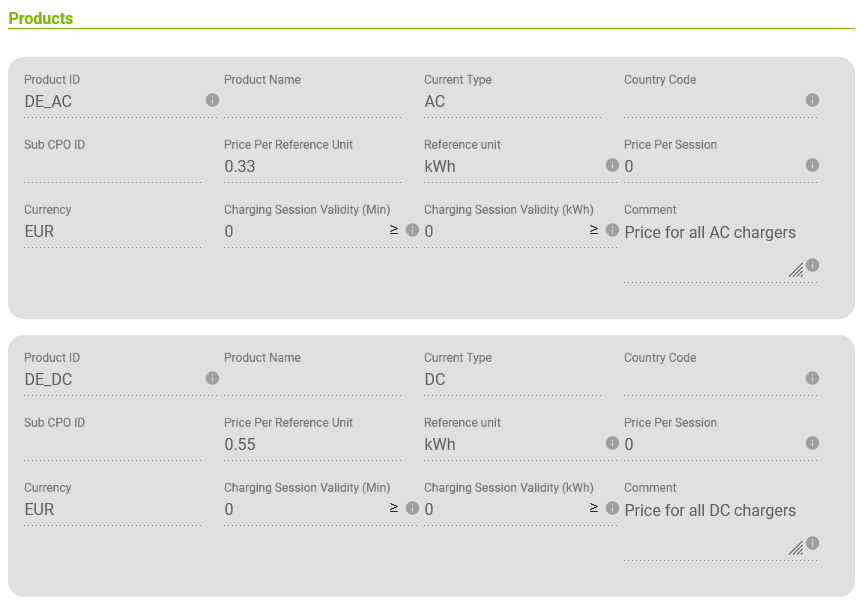
Task: Click the Product Name field of DE_AC product
Action: pos(312,102)
